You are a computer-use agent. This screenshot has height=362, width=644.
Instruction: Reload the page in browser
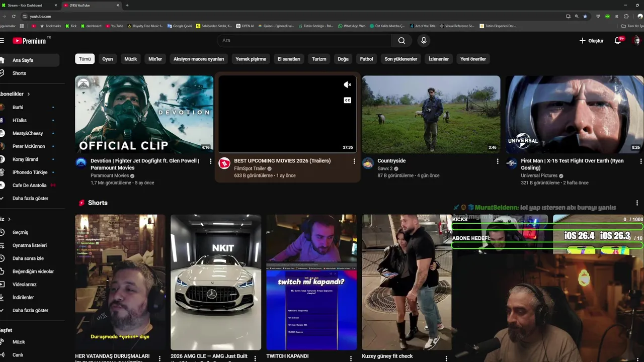pos(14,16)
